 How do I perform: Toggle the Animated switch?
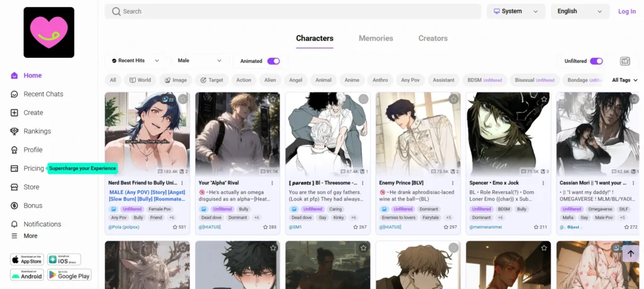click(274, 61)
